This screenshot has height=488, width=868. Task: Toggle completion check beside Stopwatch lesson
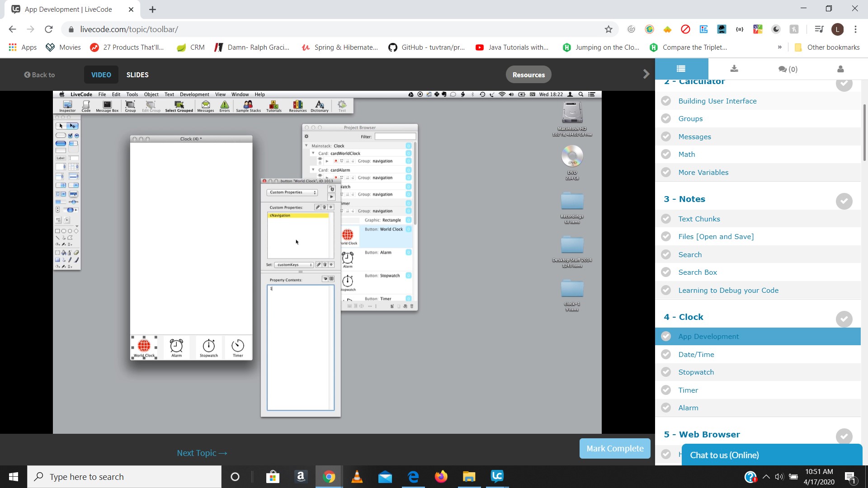click(666, 372)
